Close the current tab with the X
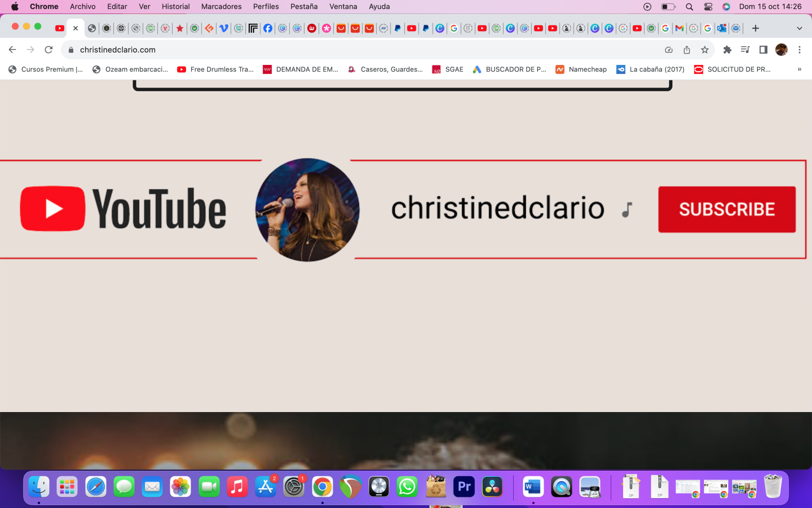Image resolution: width=812 pixels, height=508 pixels. 75,28
